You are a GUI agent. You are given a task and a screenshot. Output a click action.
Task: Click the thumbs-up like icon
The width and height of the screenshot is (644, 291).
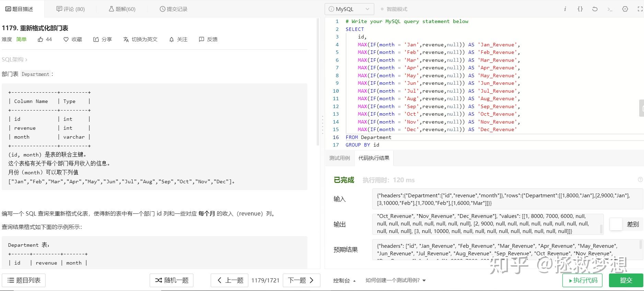(x=40, y=39)
